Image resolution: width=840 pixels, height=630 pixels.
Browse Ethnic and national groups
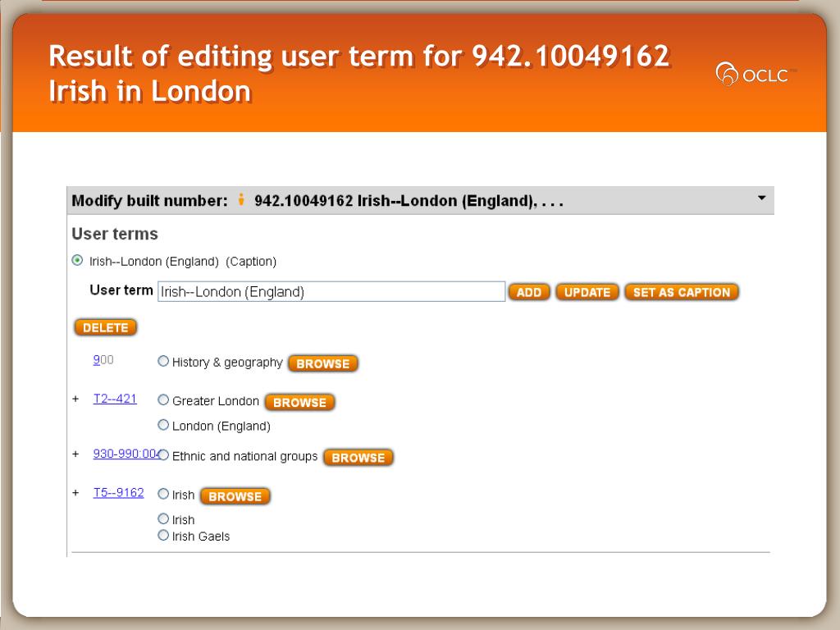click(x=358, y=458)
